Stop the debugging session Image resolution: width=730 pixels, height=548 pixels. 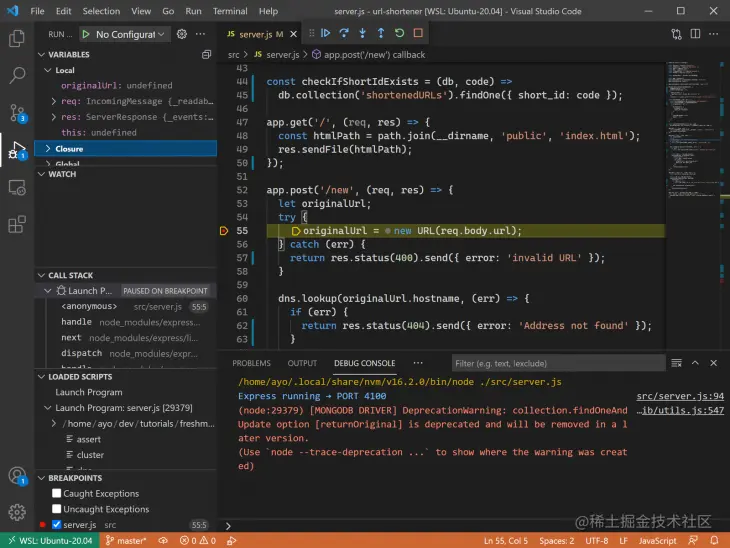point(418,33)
